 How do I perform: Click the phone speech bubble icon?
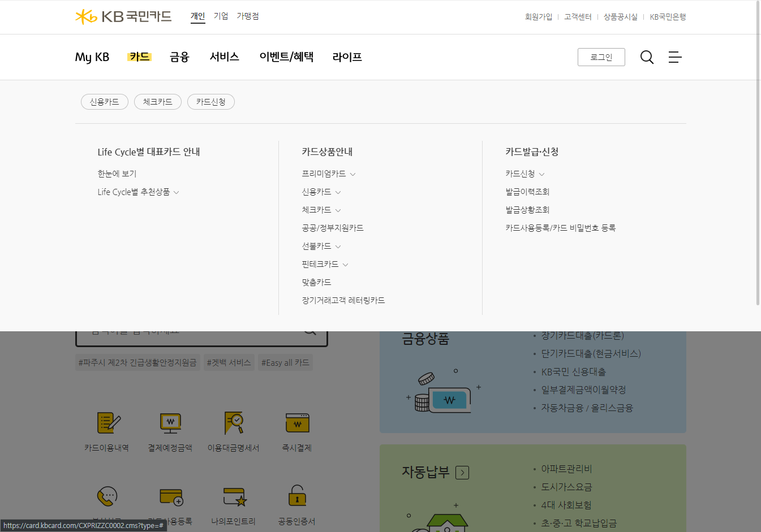[107, 496]
